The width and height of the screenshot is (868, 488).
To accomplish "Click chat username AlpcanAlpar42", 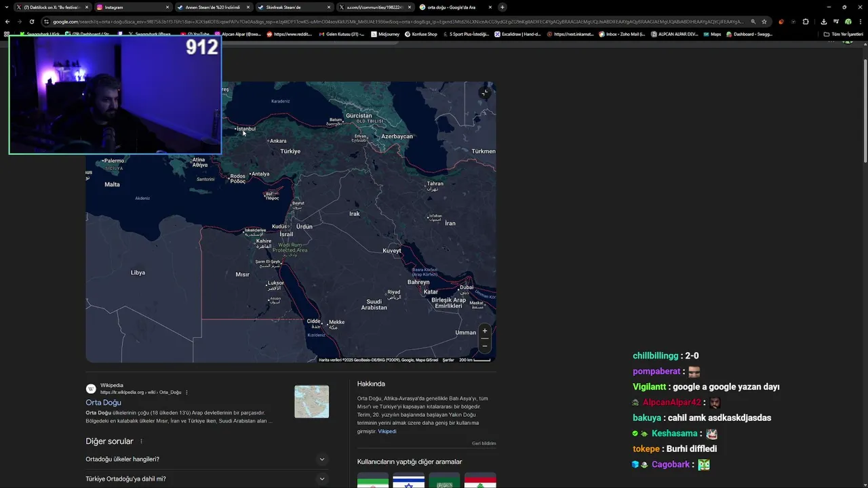I will 671,403.
